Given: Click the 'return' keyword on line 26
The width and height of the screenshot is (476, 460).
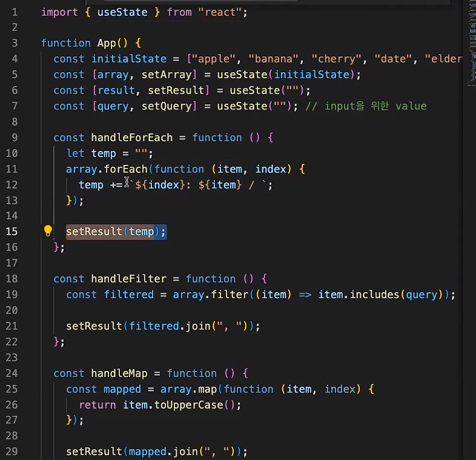Looking at the screenshot, I should [98, 405].
